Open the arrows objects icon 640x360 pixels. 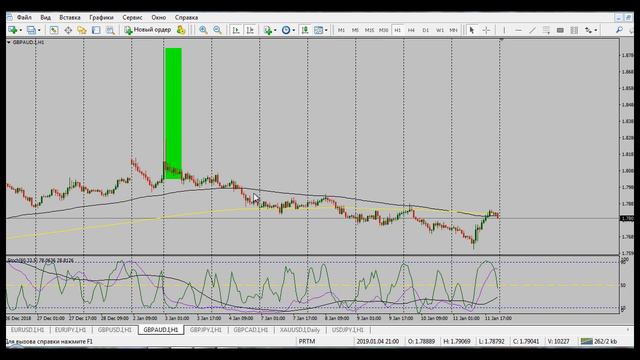point(588,30)
